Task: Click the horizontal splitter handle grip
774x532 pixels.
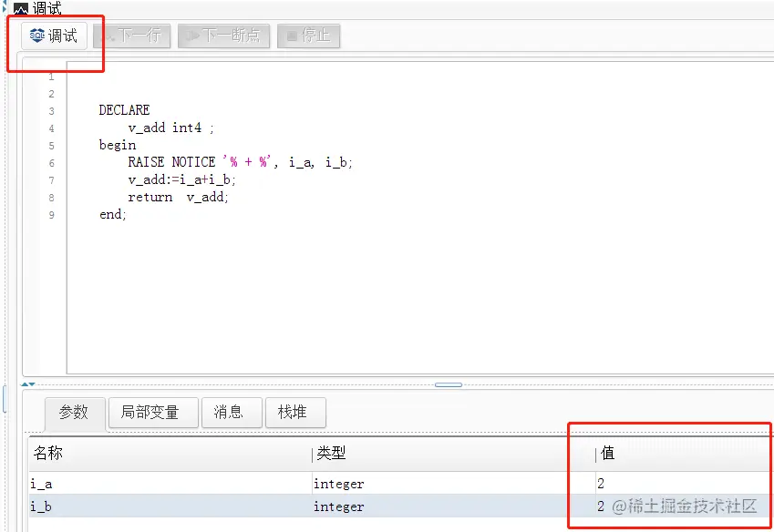Action: pos(449,384)
